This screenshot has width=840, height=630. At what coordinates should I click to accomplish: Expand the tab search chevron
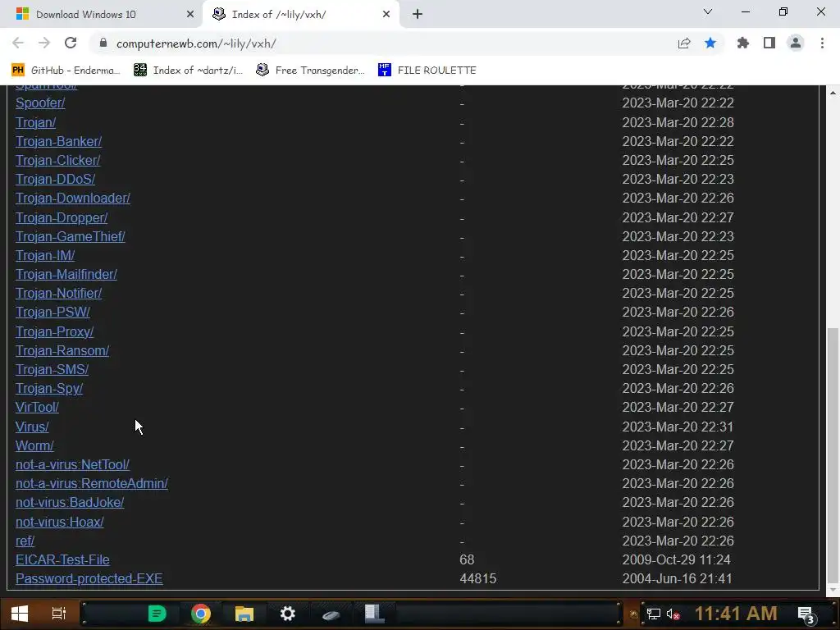[x=708, y=11]
